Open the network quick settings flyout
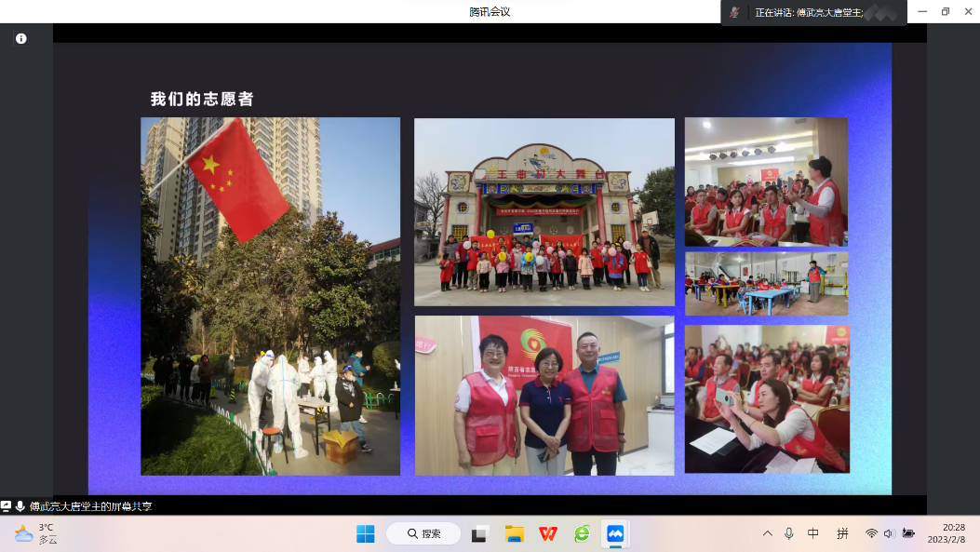This screenshot has height=552, width=980. (871, 533)
